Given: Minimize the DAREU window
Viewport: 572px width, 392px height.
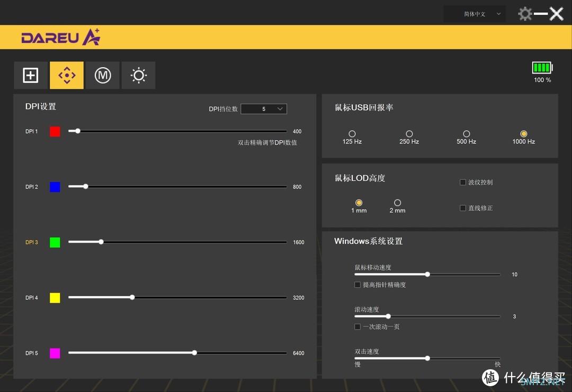Looking at the screenshot, I should [541, 14].
